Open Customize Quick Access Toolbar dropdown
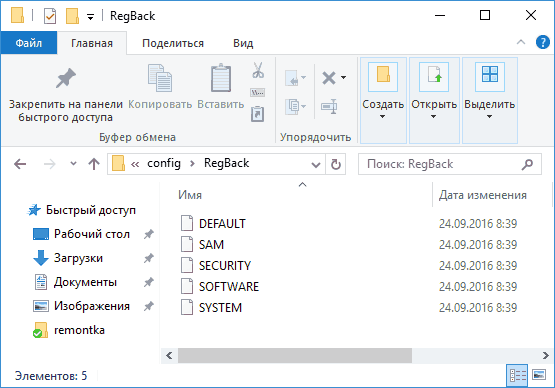This screenshot has height=388, width=555. [91, 17]
